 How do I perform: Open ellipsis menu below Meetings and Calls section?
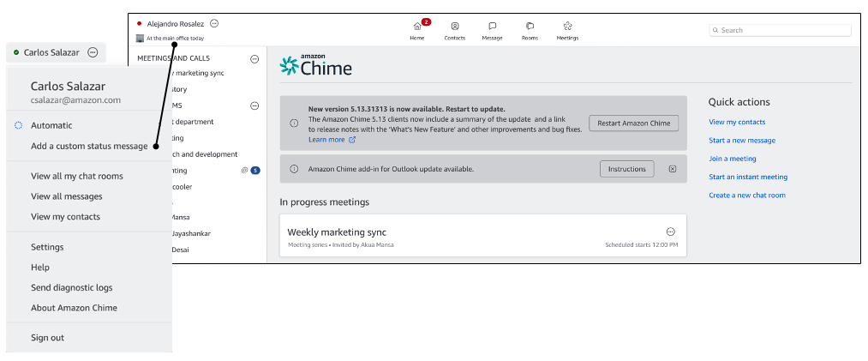254,105
